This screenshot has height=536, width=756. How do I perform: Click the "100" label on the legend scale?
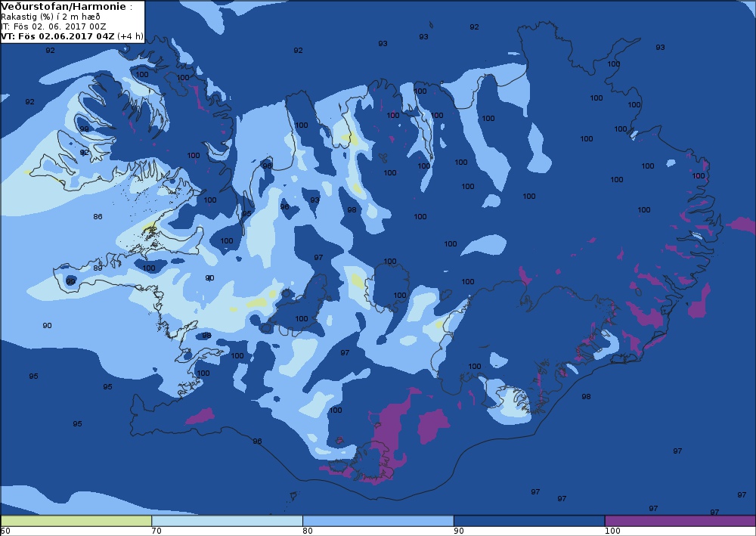coord(612,531)
